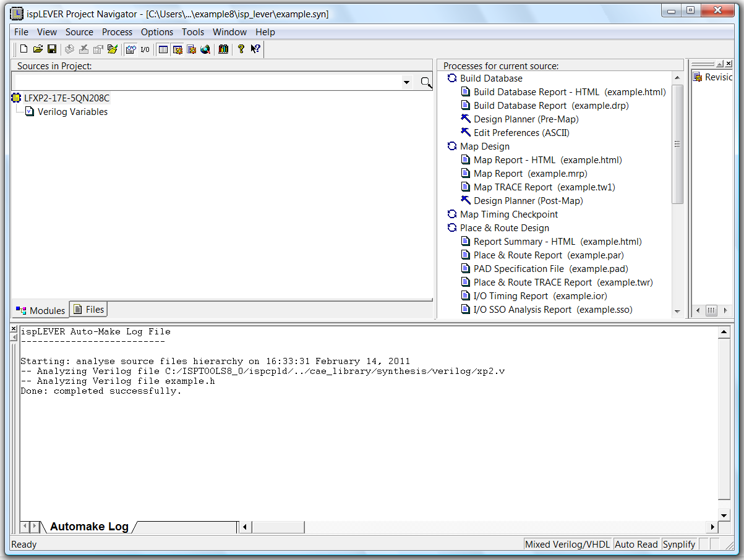Open the Help menu
Viewport: 744px width, 560px height.
[x=265, y=32]
